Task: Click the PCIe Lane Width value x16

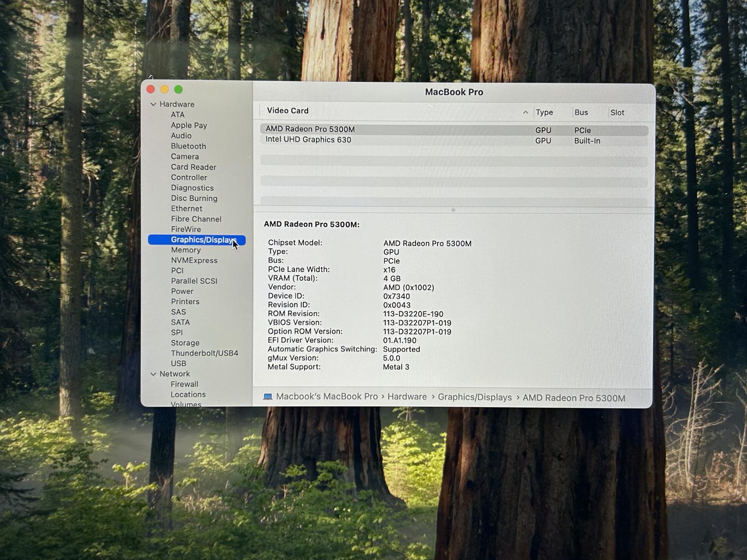Action: tap(389, 270)
